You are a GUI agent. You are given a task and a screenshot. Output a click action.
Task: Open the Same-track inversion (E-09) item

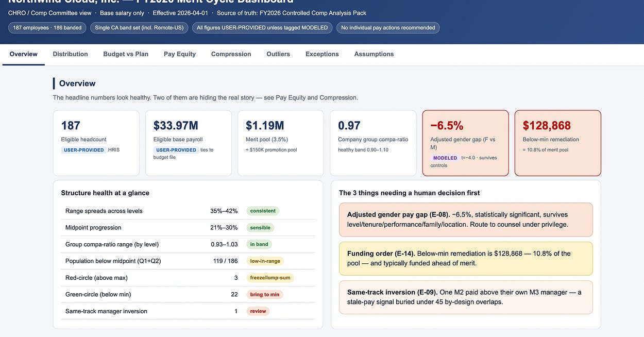click(x=466, y=297)
